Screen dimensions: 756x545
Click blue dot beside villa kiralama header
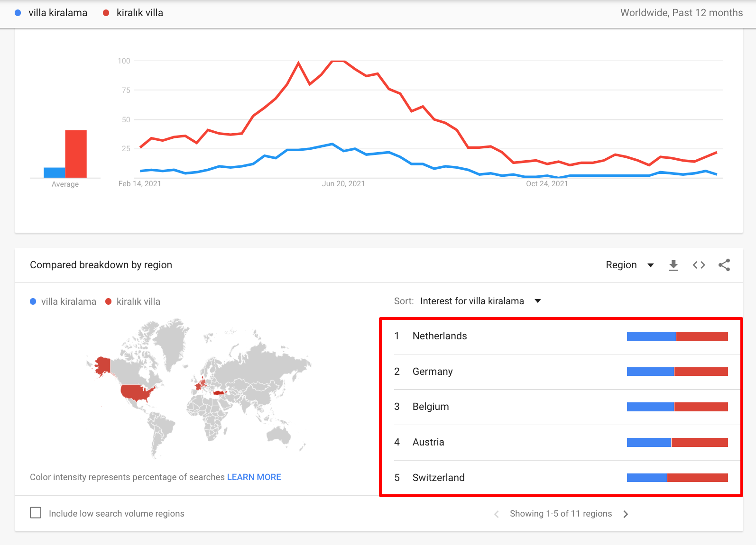point(18,13)
